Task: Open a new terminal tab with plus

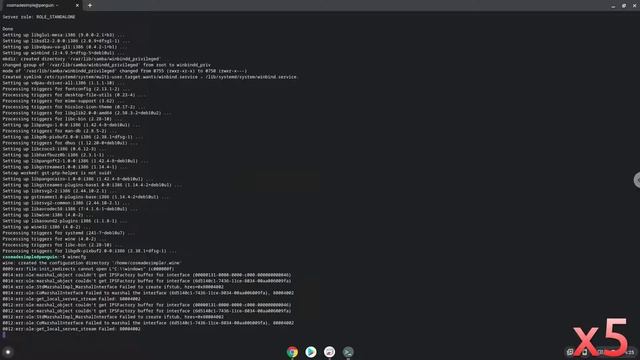Action: click(x=90, y=5)
